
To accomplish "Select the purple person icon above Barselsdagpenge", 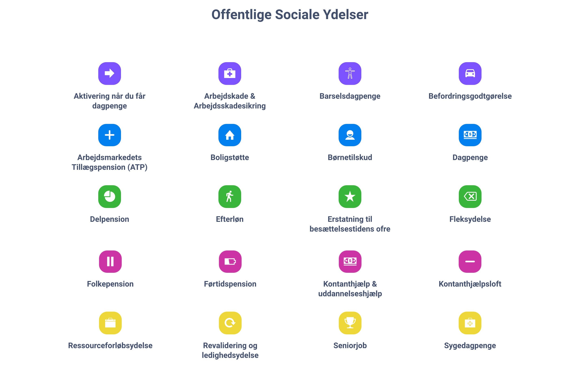I will pyautogui.click(x=350, y=74).
